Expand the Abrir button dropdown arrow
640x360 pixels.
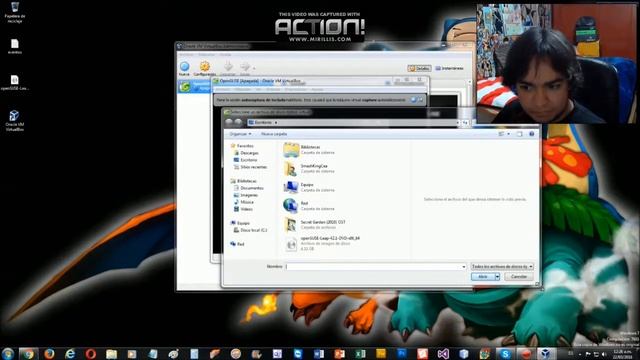coord(497,277)
